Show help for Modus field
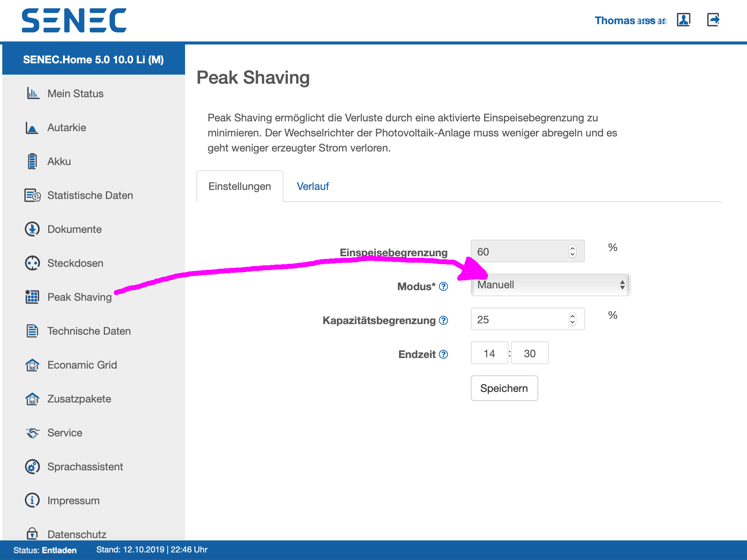The height and width of the screenshot is (560, 747). (444, 286)
